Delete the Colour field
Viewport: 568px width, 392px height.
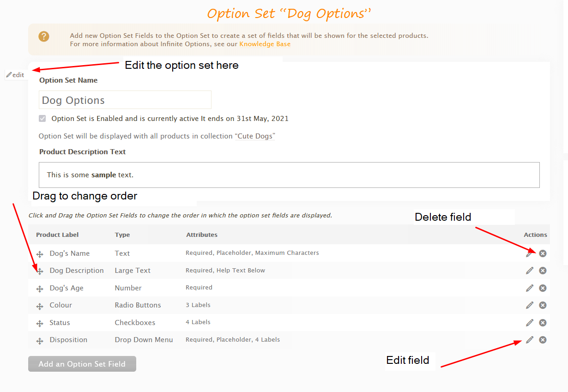(x=543, y=305)
